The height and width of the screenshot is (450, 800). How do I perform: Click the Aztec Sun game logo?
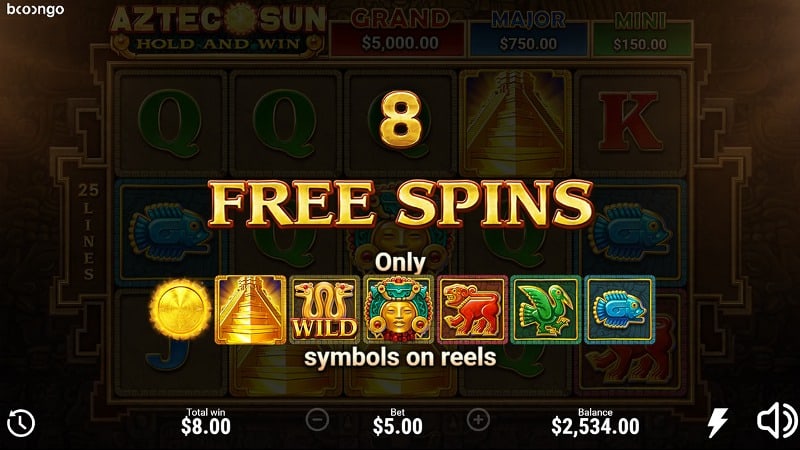(x=218, y=31)
